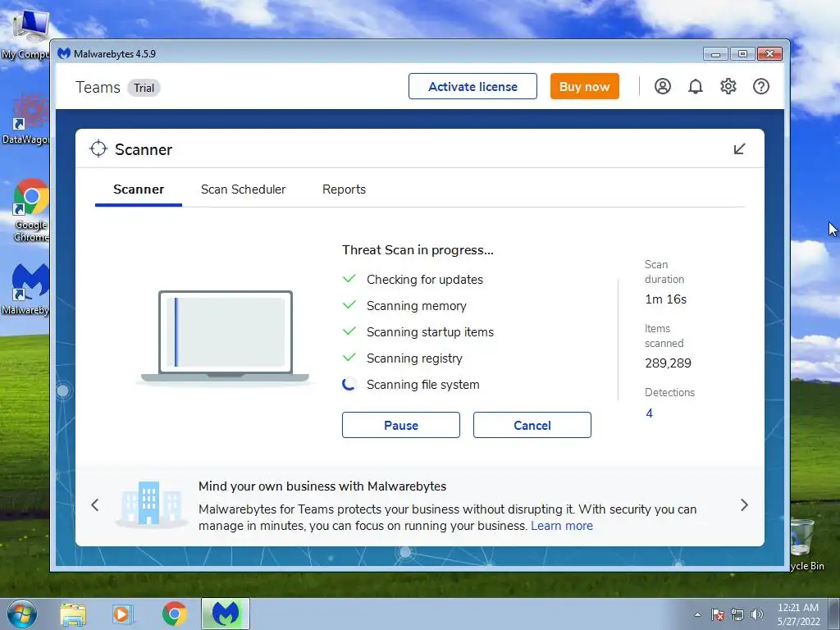This screenshot has width=840, height=630.
Task: Click Activate license button
Action: pos(472,86)
